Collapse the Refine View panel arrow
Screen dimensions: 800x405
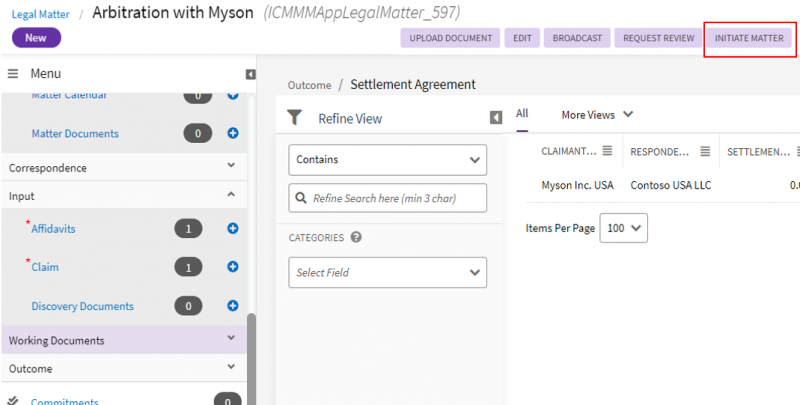click(x=496, y=118)
